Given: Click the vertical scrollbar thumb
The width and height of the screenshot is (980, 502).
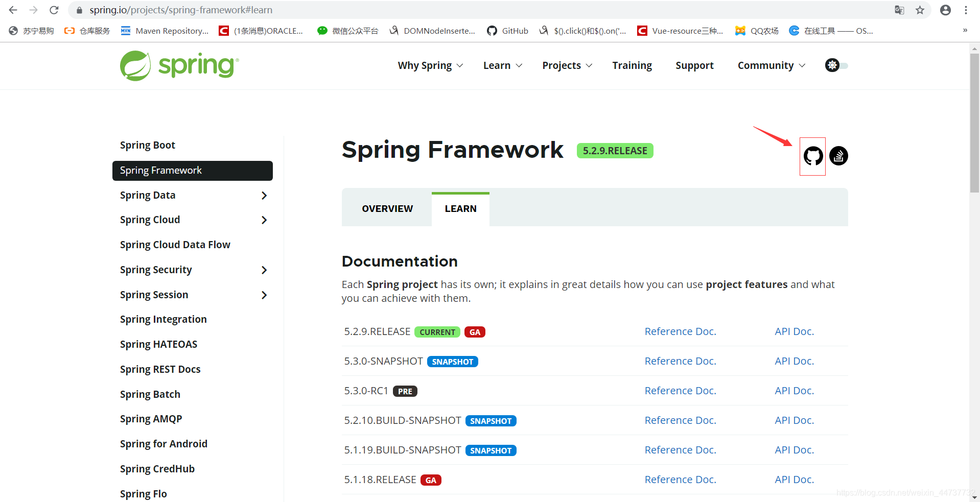Looking at the screenshot, I should [974, 123].
